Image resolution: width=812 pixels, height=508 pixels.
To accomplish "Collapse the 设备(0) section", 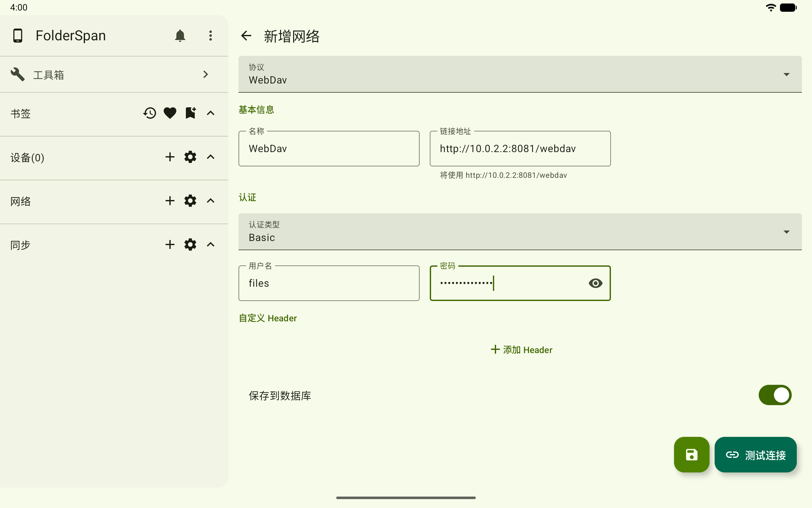I will click(210, 157).
